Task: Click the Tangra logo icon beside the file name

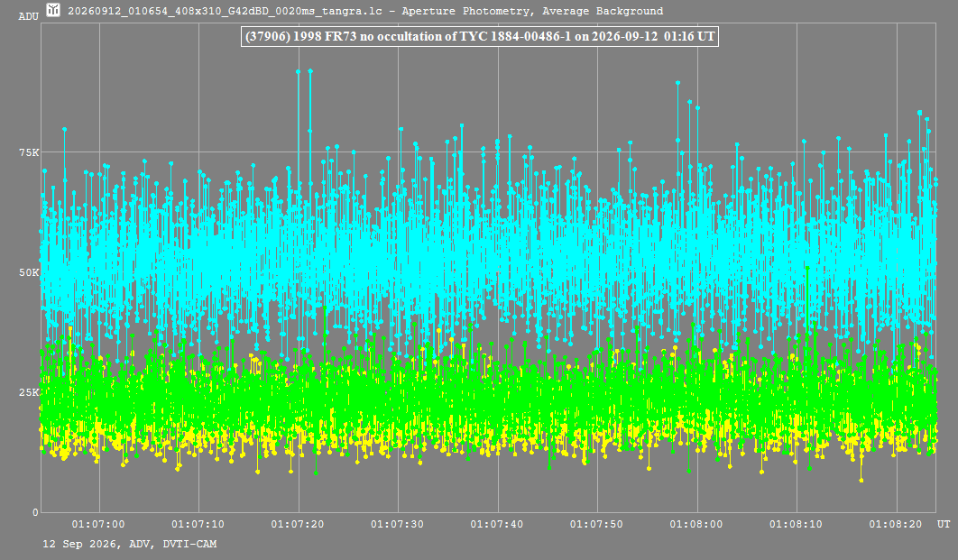Action: 53,10
